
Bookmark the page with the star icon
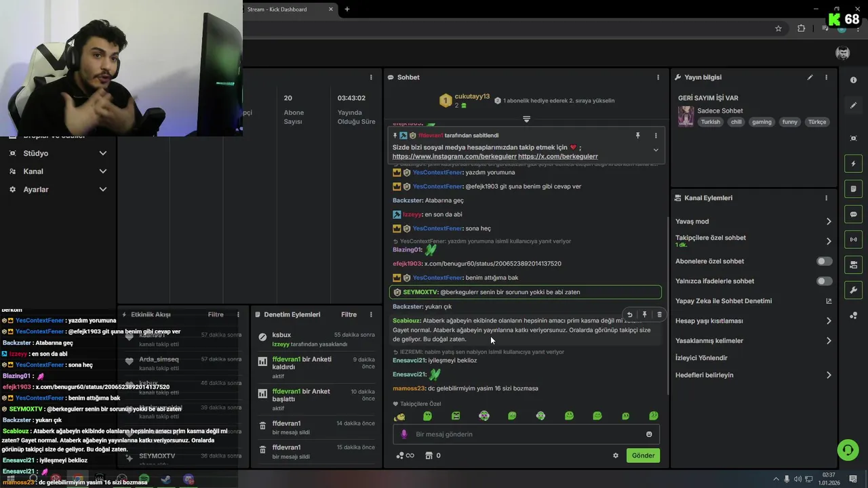(x=778, y=28)
